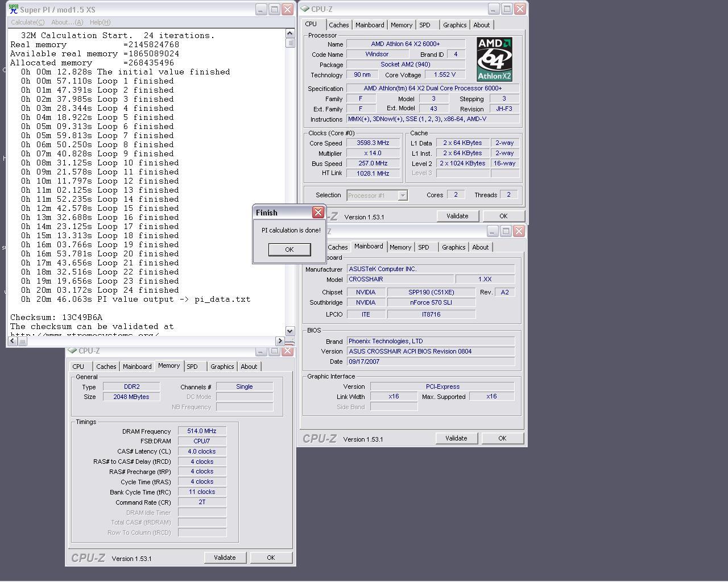Open the Help menu in Super PI
The width and height of the screenshot is (728, 582).
pos(100,22)
